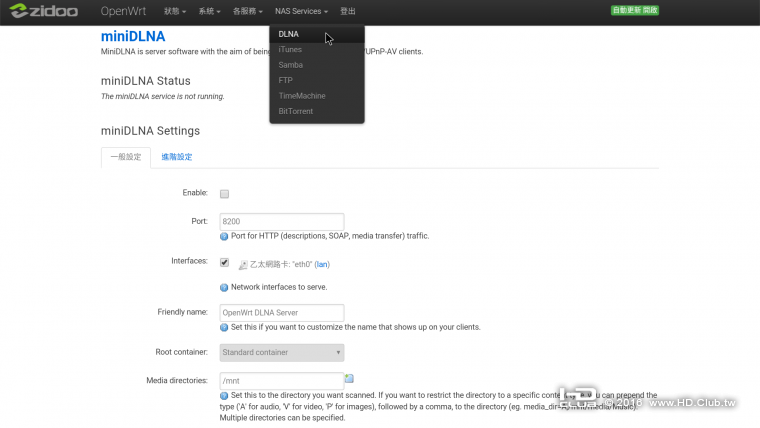Open the Root container dropdown
Image resolution: width=760 pixels, height=428 pixels.
click(x=282, y=352)
